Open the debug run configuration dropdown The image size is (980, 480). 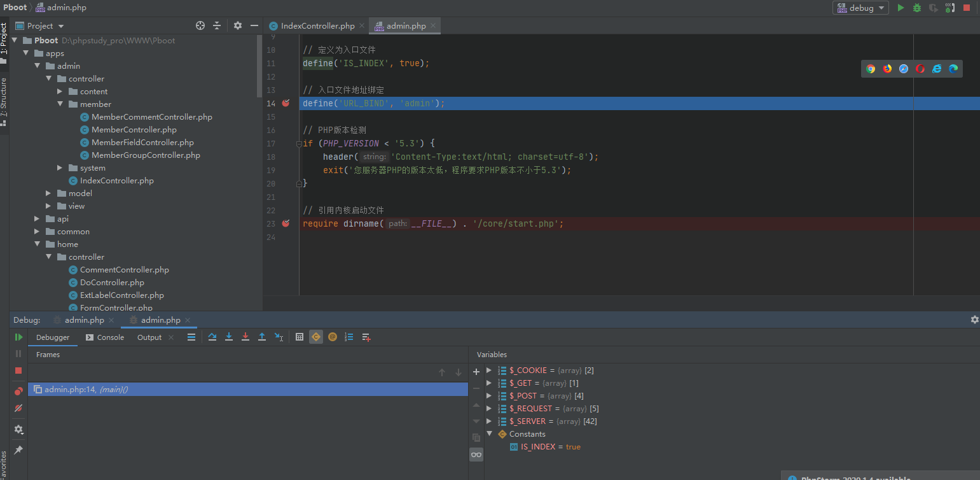click(x=860, y=8)
